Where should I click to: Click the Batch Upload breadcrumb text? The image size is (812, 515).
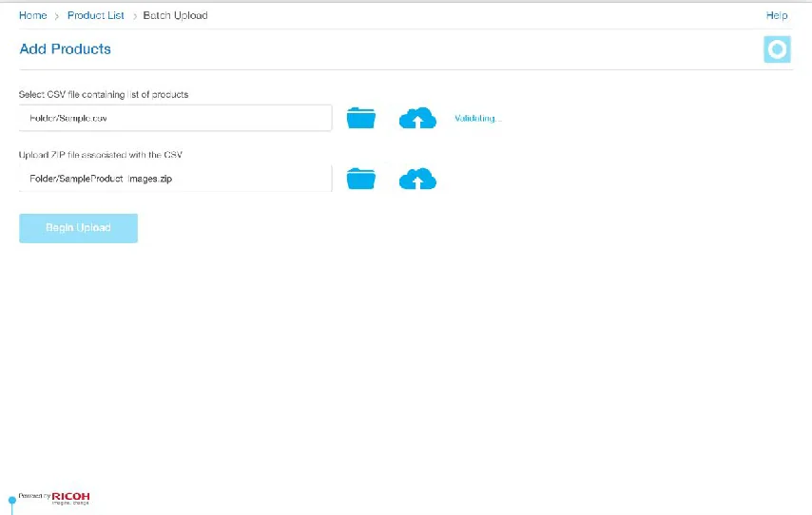pyautogui.click(x=176, y=15)
